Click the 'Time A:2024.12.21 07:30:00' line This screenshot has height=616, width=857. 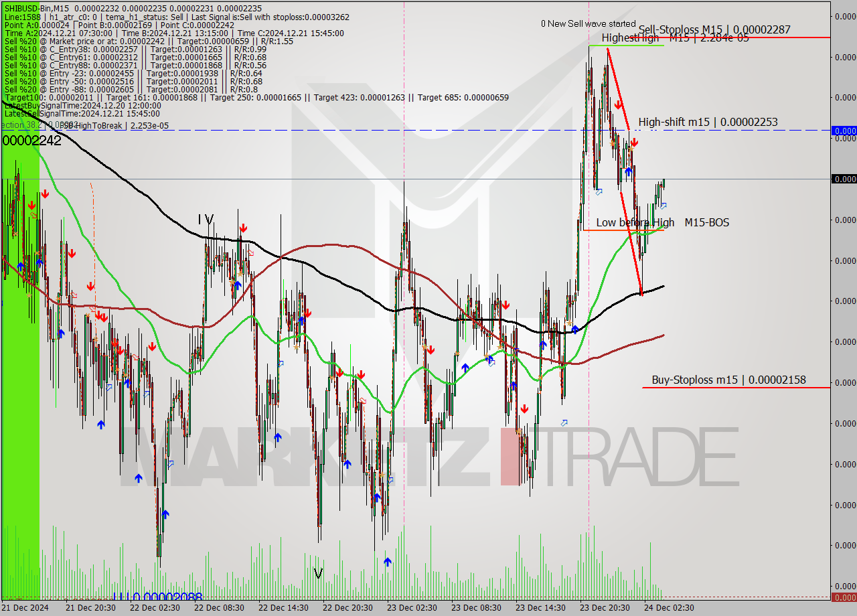[174, 33]
